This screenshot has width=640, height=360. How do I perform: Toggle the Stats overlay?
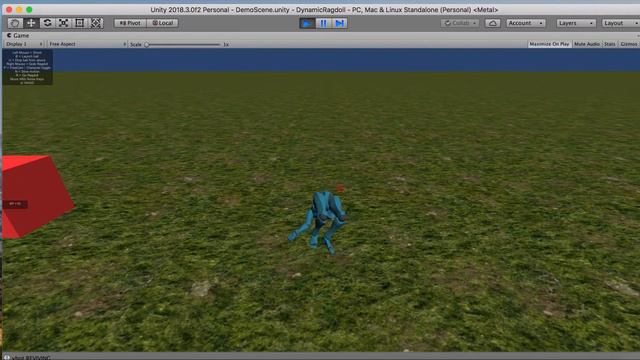tap(610, 44)
